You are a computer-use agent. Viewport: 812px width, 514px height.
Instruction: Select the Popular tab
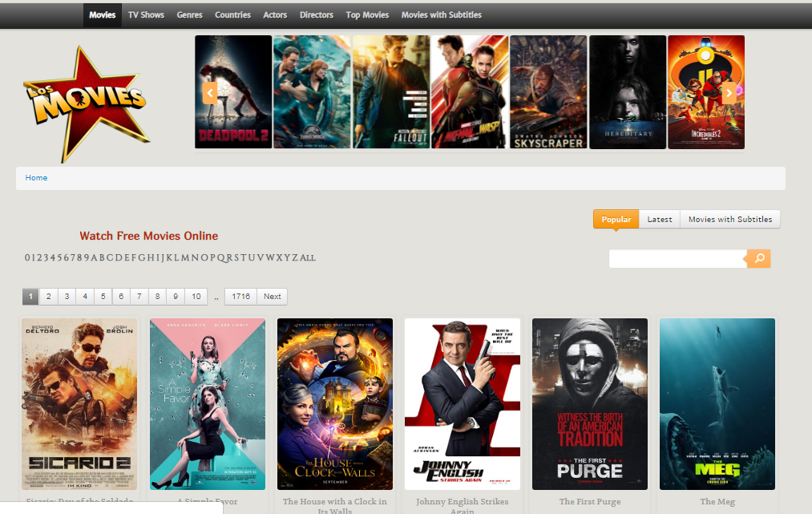tap(616, 219)
